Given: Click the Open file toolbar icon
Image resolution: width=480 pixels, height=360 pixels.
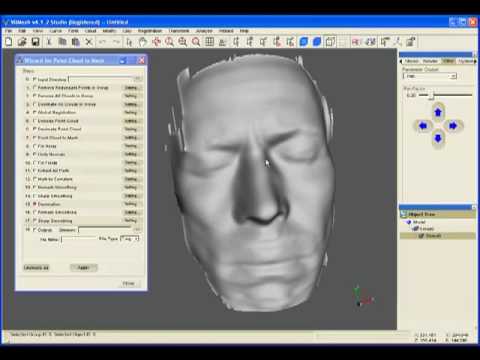Looking at the screenshot, I should [x=22, y=42].
